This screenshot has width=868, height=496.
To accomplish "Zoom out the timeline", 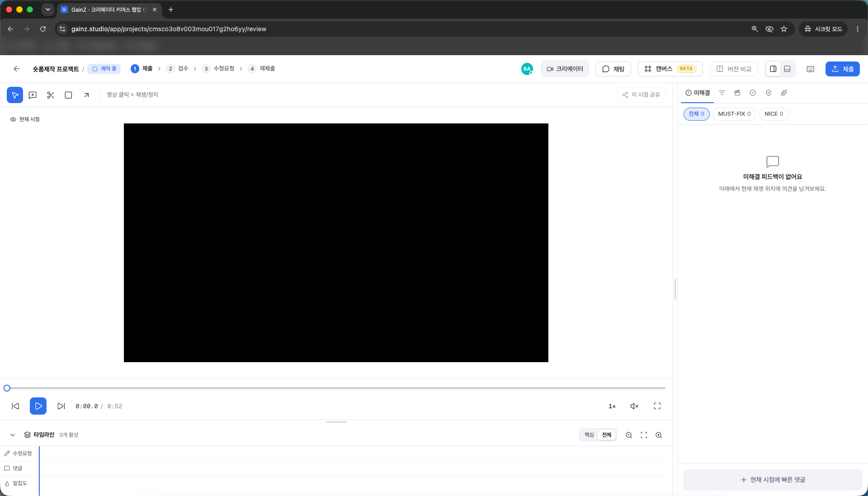I will click(629, 435).
